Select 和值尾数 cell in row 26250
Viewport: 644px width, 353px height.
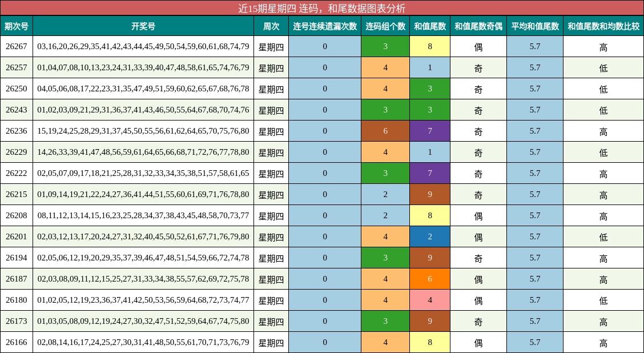[x=430, y=89]
